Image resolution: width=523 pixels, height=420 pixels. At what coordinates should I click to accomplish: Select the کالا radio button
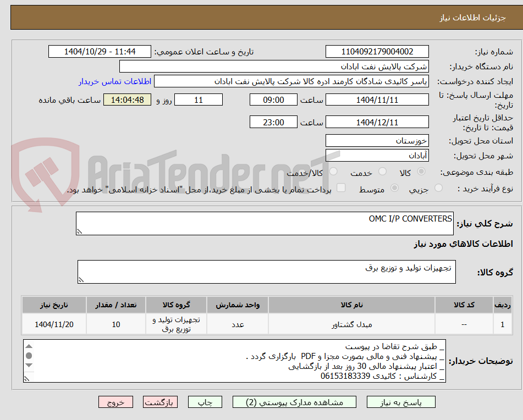[421, 172]
